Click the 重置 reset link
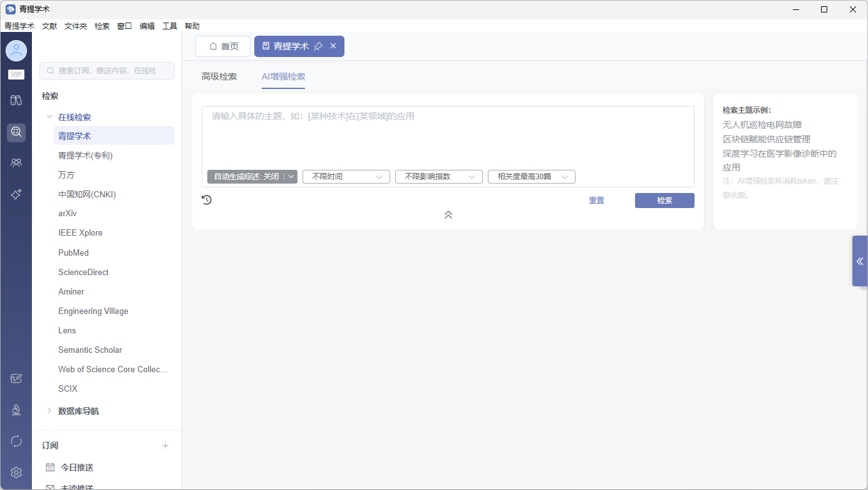Viewport: 868px width, 490px height. tap(596, 201)
